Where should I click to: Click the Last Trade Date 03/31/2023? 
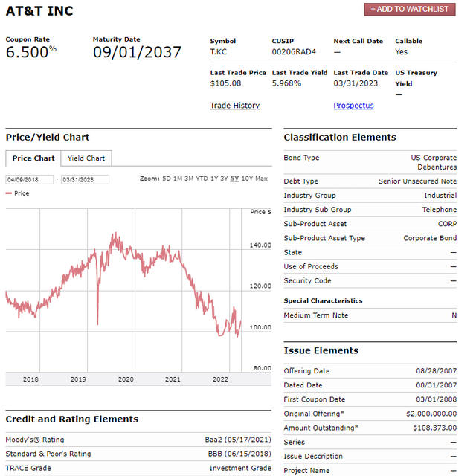point(356,83)
